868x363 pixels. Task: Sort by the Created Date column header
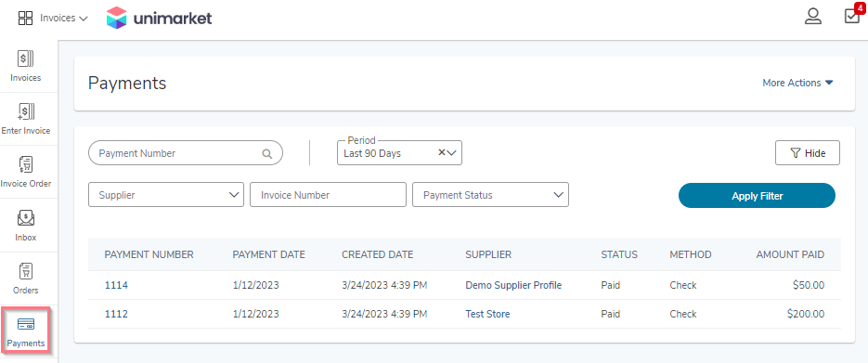point(378,254)
